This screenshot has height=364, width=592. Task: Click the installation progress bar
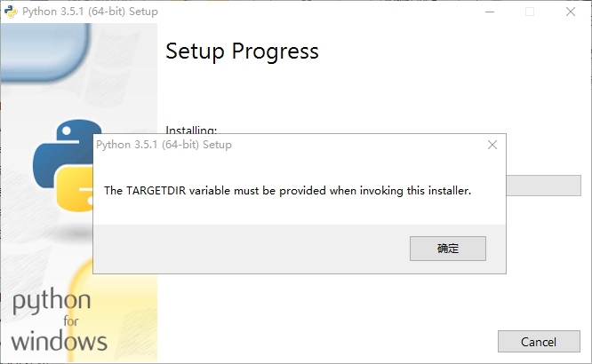coord(543,186)
